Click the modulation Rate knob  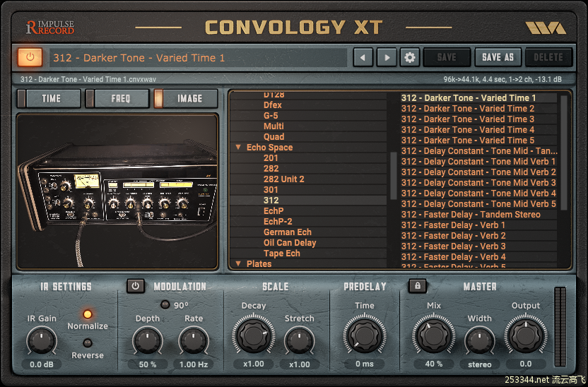pyautogui.click(x=194, y=340)
